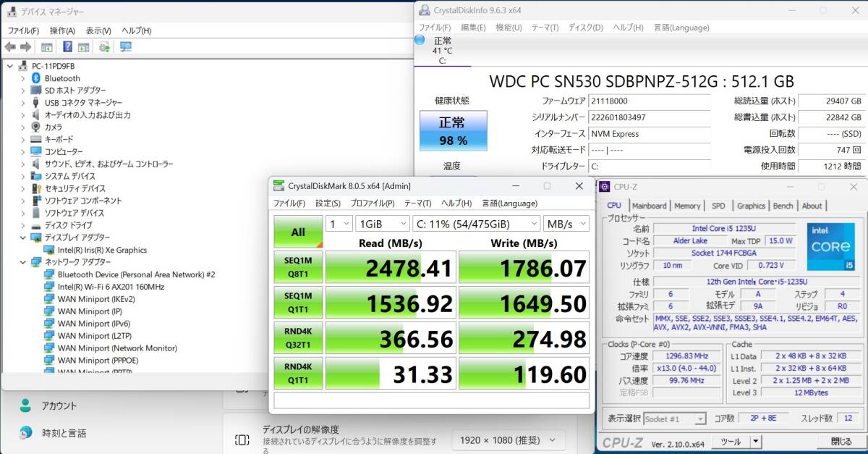Toggle the console tree pane icon
Screen dimensions: 868x454
[47, 47]
